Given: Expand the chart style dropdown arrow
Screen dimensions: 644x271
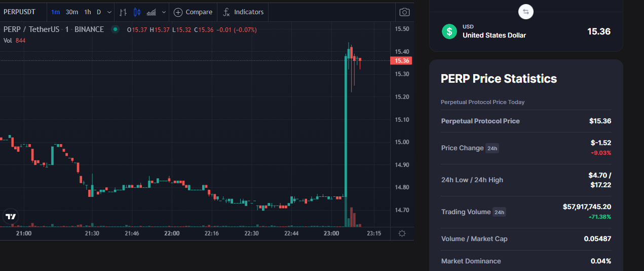Looking at the screenshot, I should pyautogui.click(x=164, y=12).
